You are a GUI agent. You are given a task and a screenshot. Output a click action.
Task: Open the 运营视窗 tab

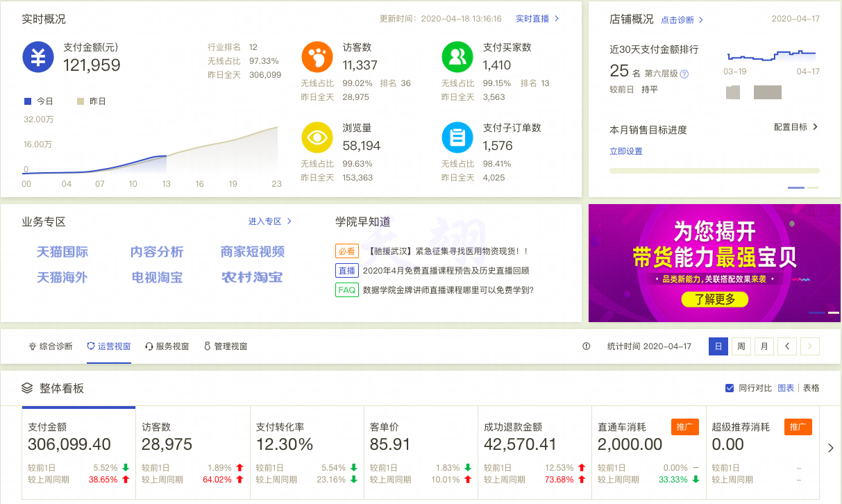(109, 346)
